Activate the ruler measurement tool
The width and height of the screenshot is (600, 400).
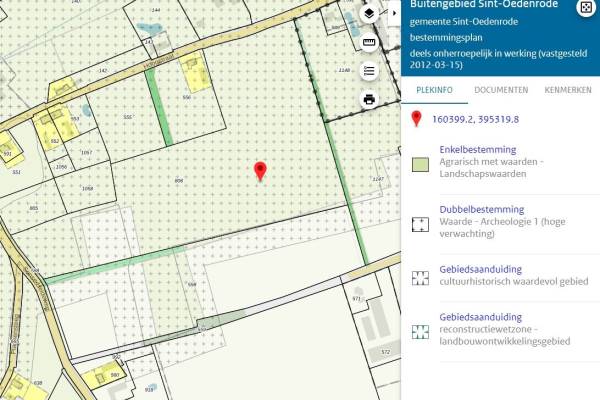click(369, 42)
